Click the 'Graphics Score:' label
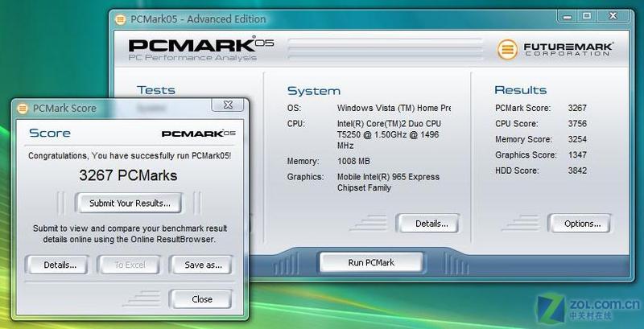 [x=526, y=155]
